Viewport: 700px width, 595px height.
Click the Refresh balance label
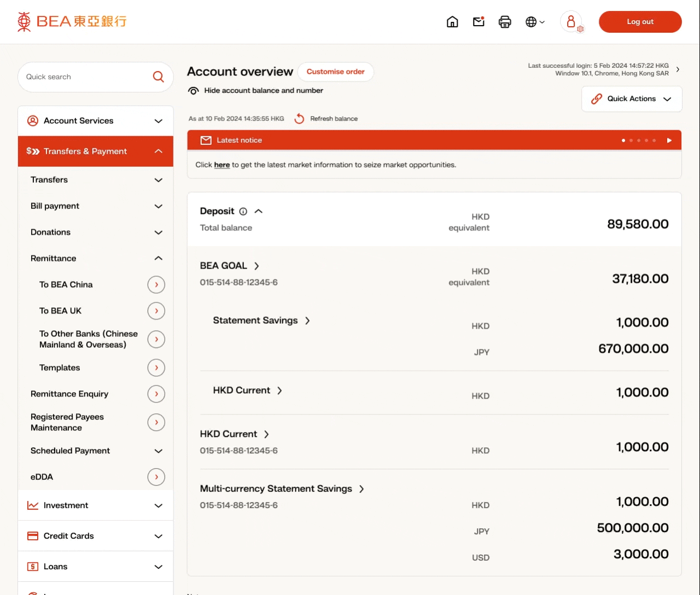pos(334,119)
